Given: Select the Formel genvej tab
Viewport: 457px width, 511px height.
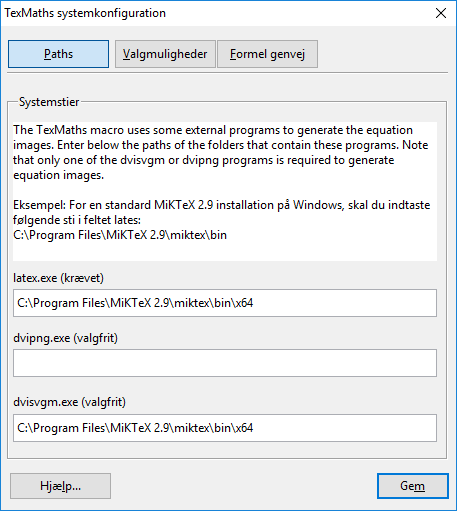Looking at the screenshot, I should [x=267, y=54].
